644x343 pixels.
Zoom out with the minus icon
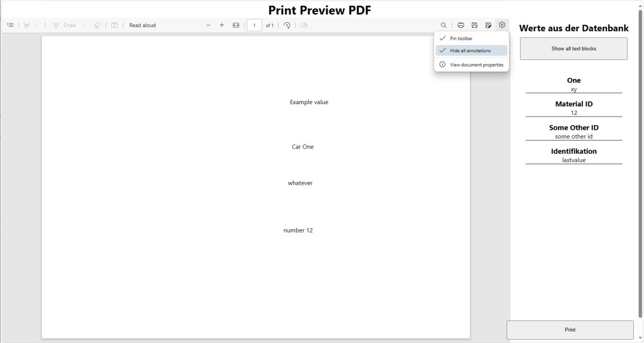pos(208,25)
